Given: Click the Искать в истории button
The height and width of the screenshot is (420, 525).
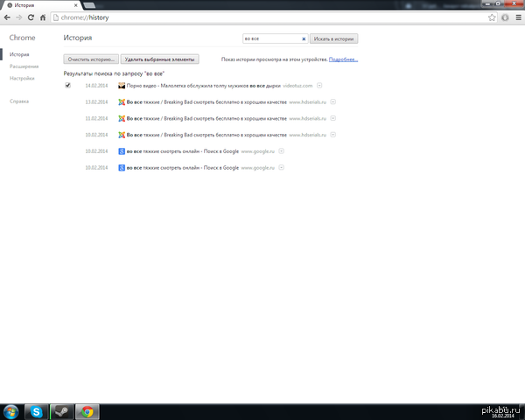Looking at the screenshot, I should (333, 38).
